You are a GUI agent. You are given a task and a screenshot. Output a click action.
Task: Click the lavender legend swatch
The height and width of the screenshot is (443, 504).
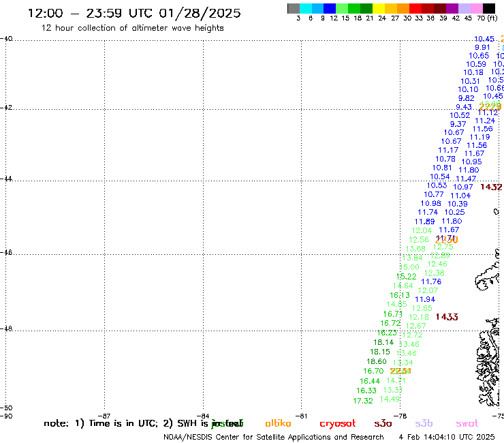[x=464, y=8]
